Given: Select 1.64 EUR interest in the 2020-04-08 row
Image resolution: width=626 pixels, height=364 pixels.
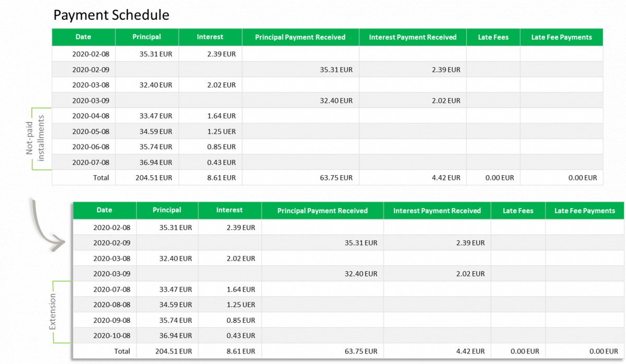Looking at the screenshot, I should (x=221, y=116).
